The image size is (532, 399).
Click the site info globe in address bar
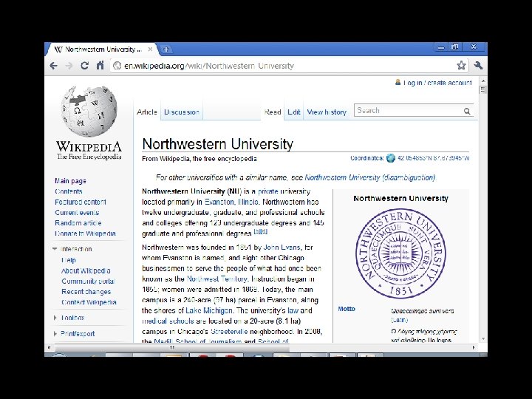[117, 66]
